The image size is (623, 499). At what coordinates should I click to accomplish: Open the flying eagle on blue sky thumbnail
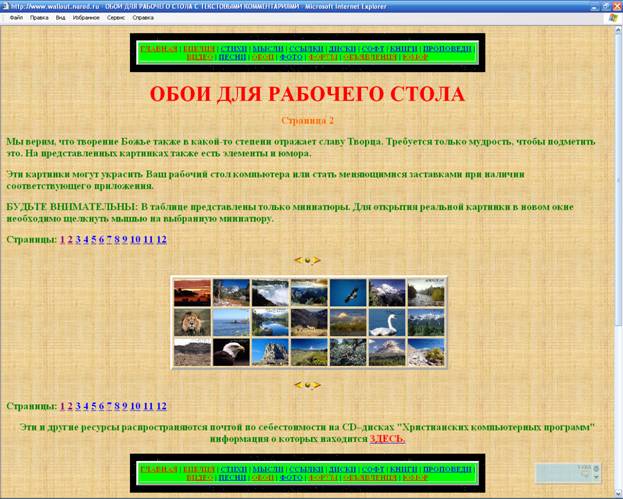[x=348, y=292]
